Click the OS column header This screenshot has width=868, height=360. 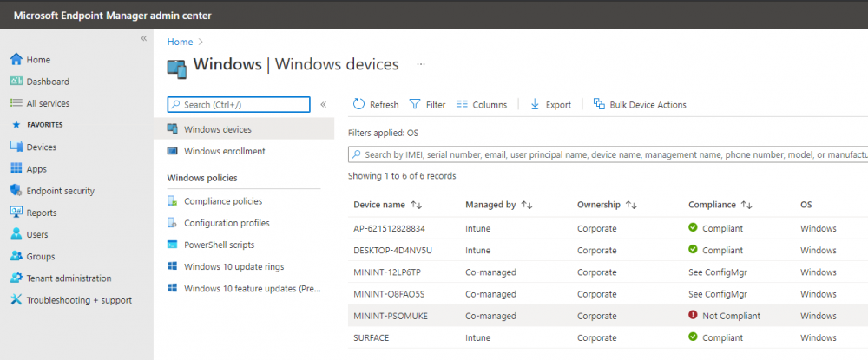pos(806,206)
